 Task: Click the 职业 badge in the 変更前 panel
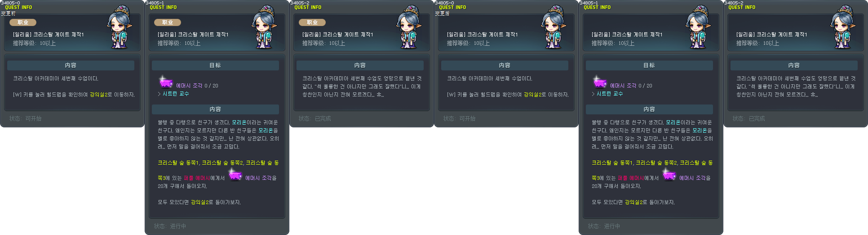click(23, 22)
